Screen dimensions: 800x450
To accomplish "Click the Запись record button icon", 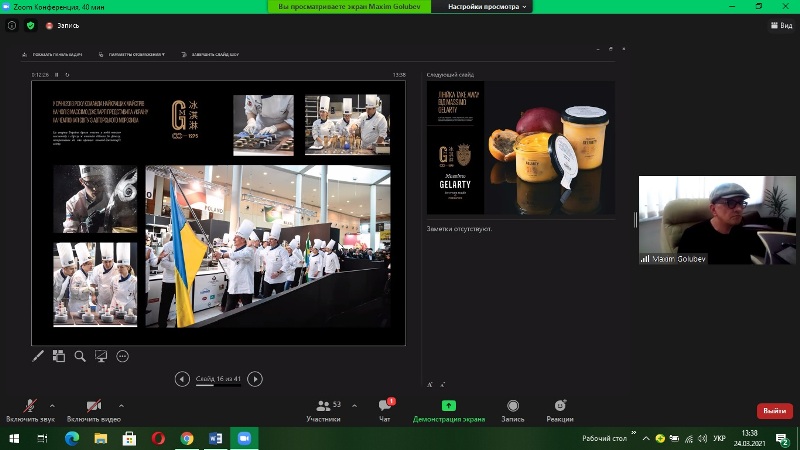I will [x=512, y=406].
